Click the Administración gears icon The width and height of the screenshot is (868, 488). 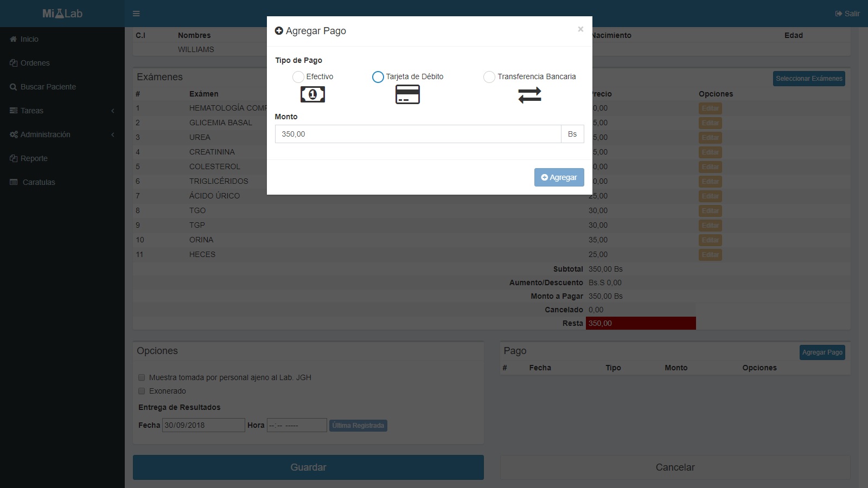tap(14, 134)
